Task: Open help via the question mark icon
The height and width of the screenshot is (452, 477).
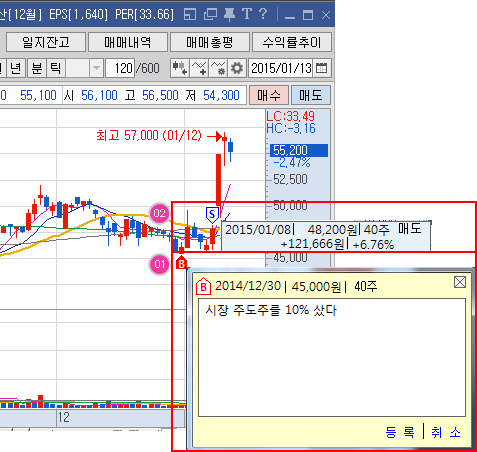Action: (263, 14)
